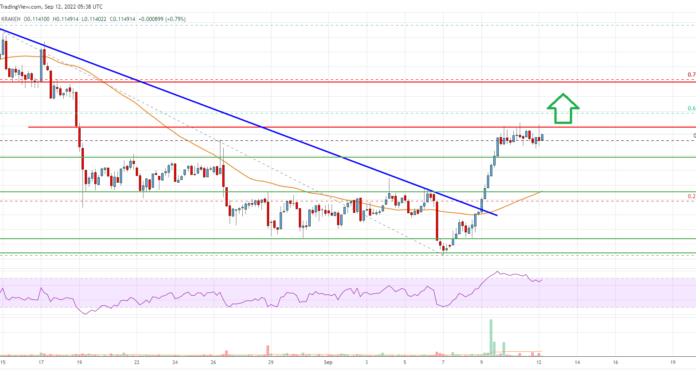Select the blue descending trendline
The width and height of the screenshot is (696, 385).
(x=249, y=122)
